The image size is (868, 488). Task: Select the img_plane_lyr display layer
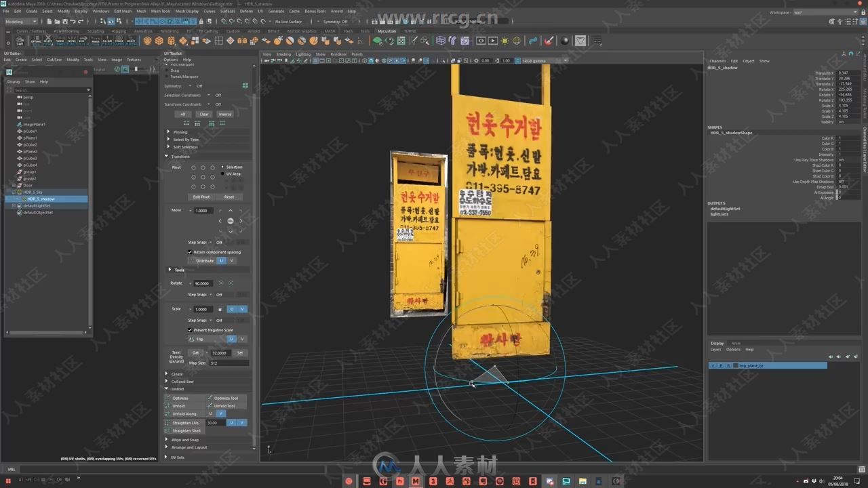(x=768, y=365)
